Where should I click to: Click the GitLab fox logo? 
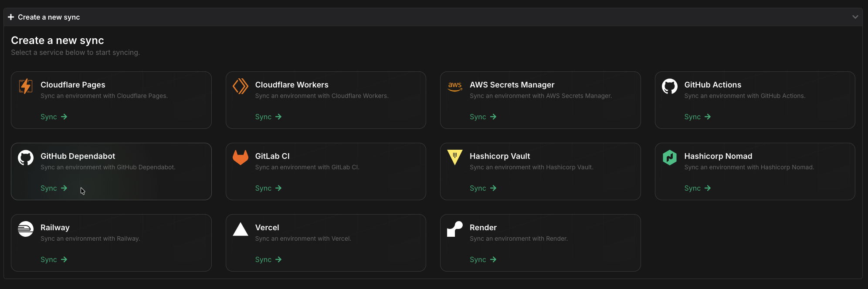coord(241,158)
